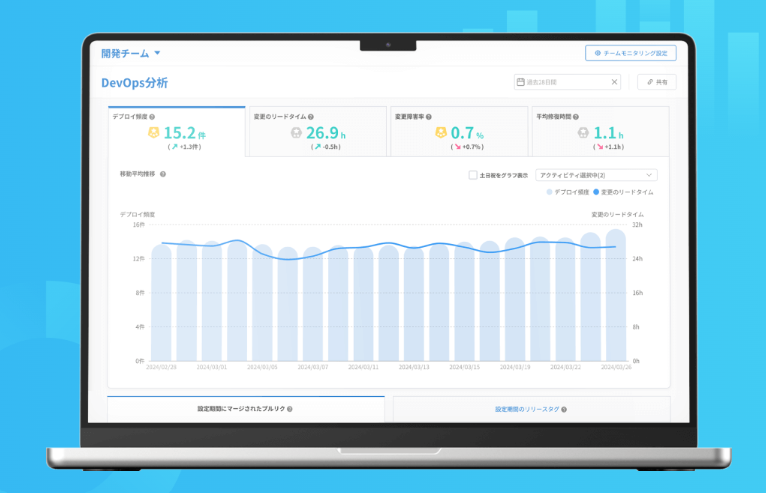Clear the date range with X icon
Viewport: 766px width, 493px height.
point(614,82)
